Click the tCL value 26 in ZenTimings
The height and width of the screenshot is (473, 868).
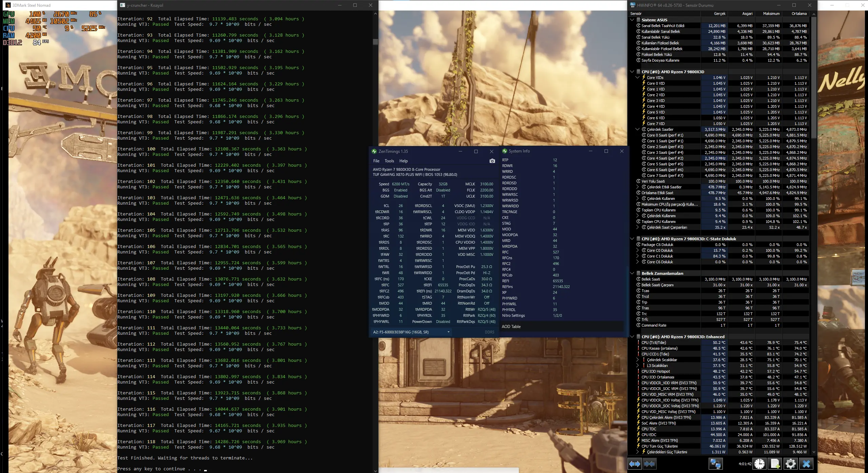pos(401,206)
